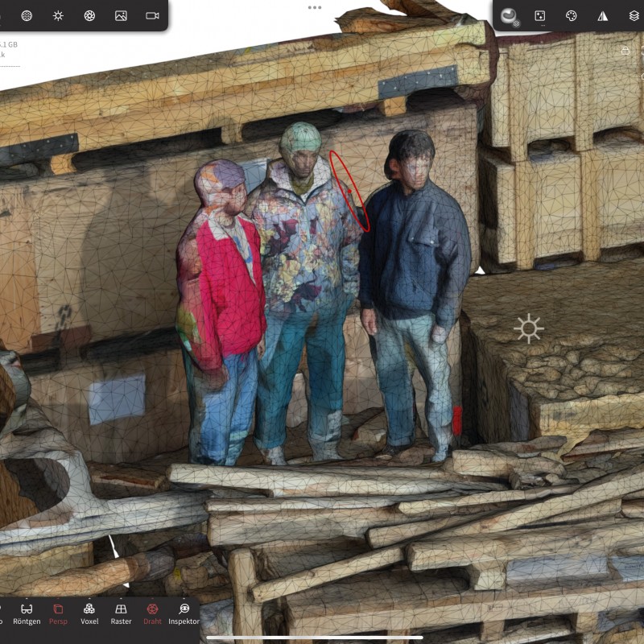Tap the three dots multitasking menu
644x644 pixels.
pos(315,7)
